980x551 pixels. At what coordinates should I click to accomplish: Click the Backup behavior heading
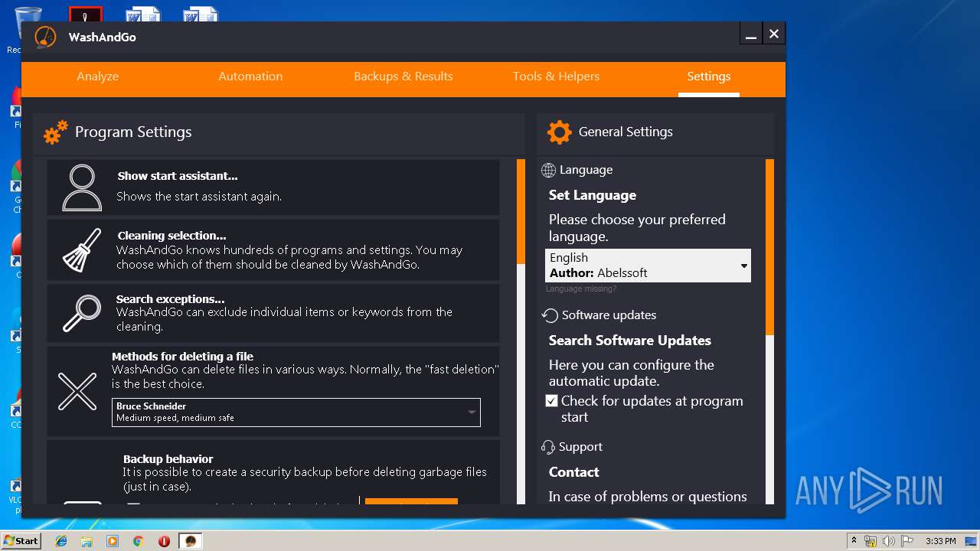tap(168, 459)
